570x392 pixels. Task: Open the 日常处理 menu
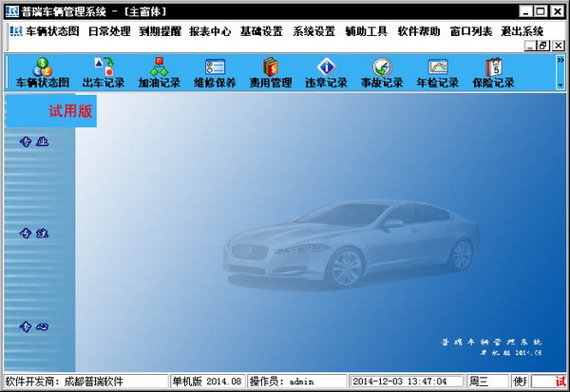point(108,31)
